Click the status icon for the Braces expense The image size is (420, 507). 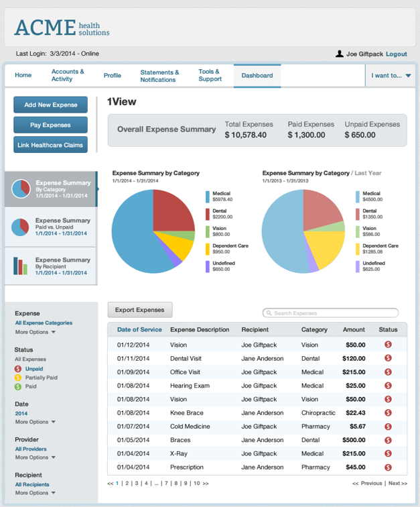pyautogui.click(x=387, y=440)
